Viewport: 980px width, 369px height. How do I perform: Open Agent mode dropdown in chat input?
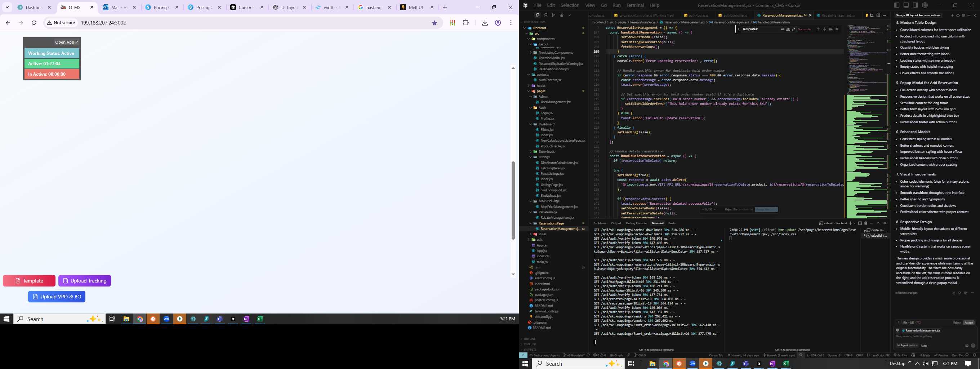click(x=907, y=346)
